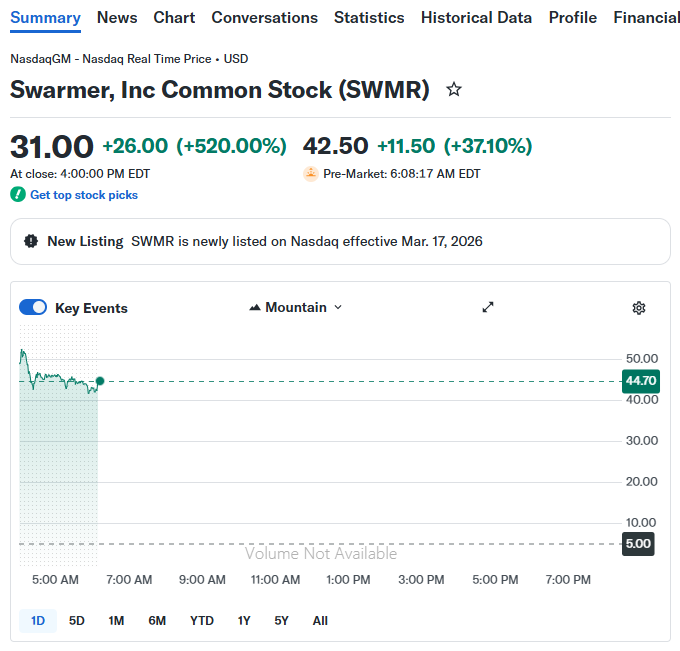This screenshot has width=680, height=651.
Task: Select the All chart range
Action: pos(320,621)
